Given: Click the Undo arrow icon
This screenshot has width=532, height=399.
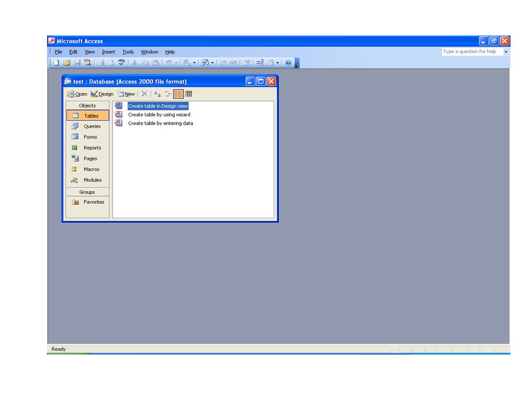Looking at the screenshot, I should (x=168, y=63).
